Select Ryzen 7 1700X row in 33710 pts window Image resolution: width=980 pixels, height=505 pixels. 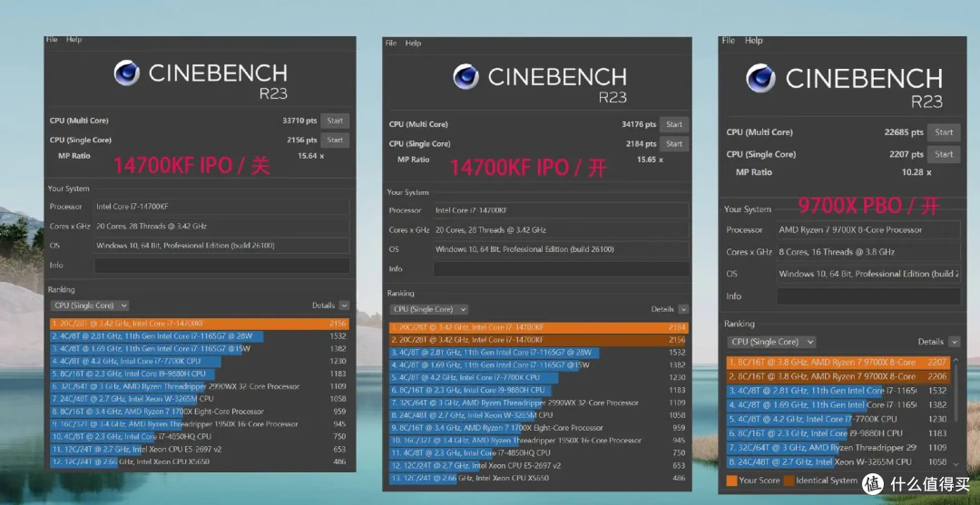click(200, 412)
